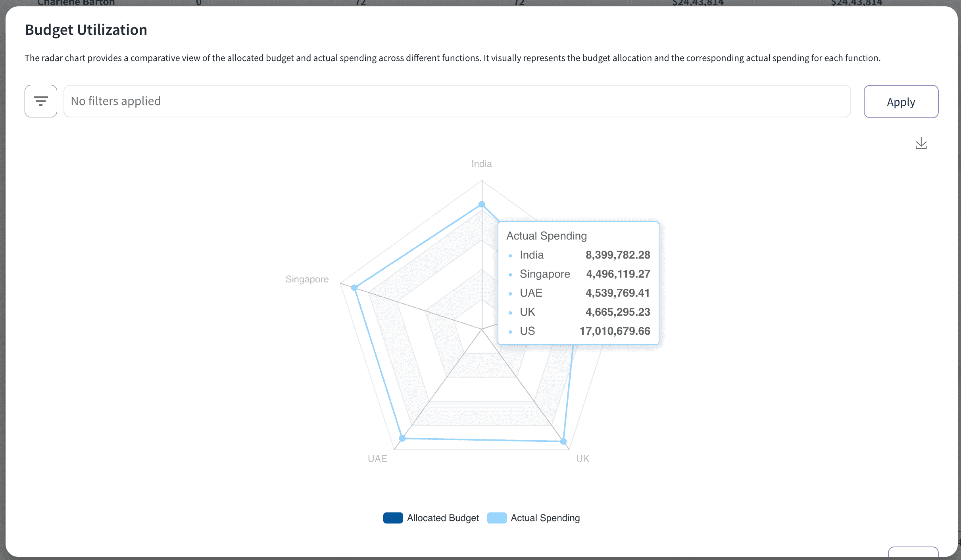Screen dimensions: 961x560
Task: Toggle the US series bullet in the tooltip
Action: (510, 331)
